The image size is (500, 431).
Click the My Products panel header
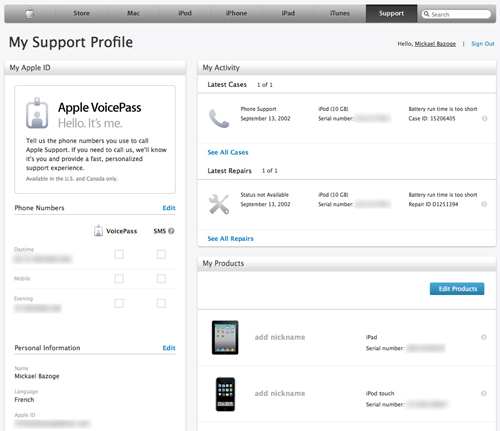[x=347, y=263]
